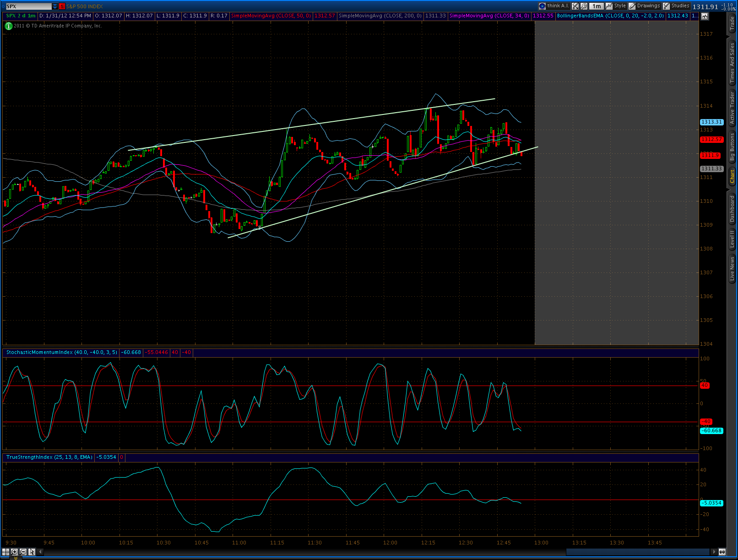This screenshot has height=560, width=738.
Task: Open the Trade side tab
Action: click(x=732, y=23)
